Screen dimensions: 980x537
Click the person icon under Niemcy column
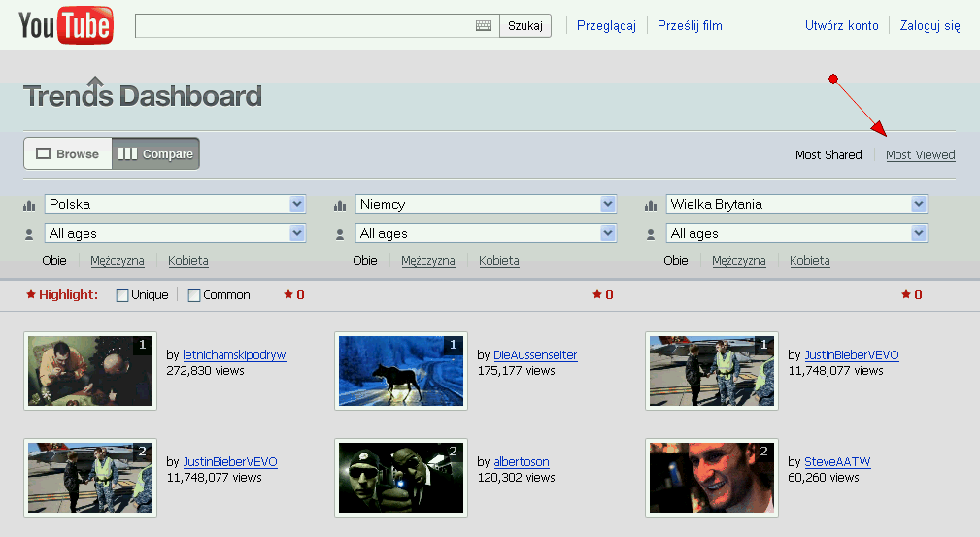(x=339, y=234)
